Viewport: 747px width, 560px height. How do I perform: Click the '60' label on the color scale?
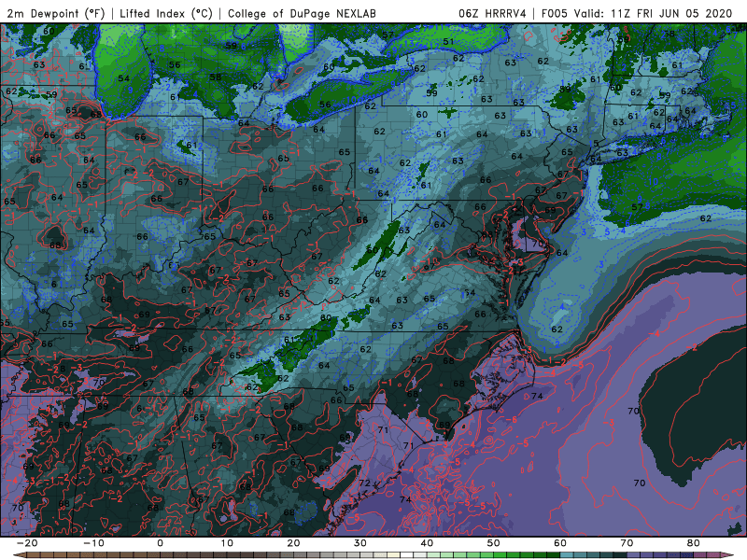pos(560,543)
